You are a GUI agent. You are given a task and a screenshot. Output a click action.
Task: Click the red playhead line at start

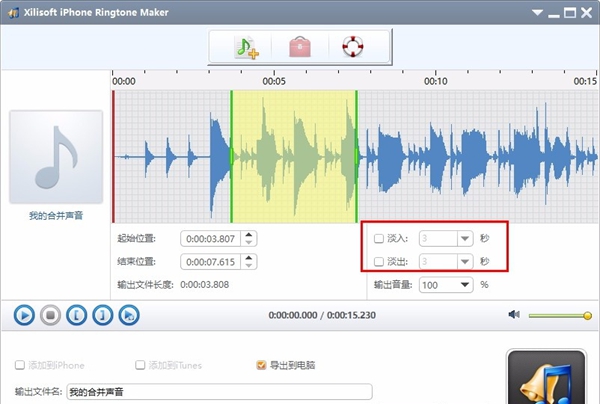[x=113, y=156]
